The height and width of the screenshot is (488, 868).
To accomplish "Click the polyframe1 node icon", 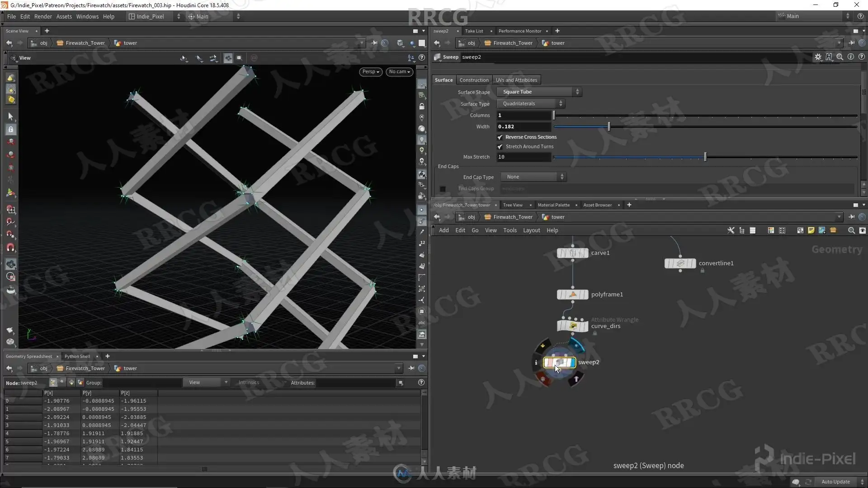I will (572, 295).
